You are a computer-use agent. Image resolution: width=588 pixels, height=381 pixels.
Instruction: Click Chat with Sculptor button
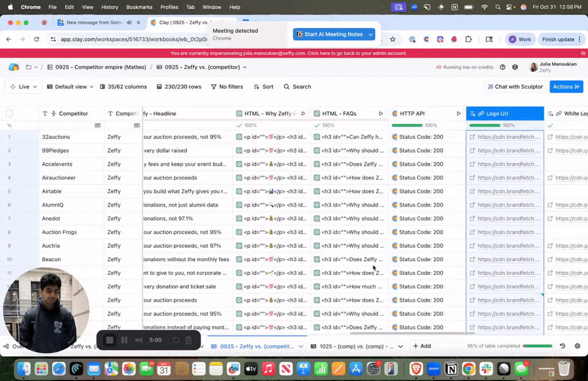click(514, 87)
